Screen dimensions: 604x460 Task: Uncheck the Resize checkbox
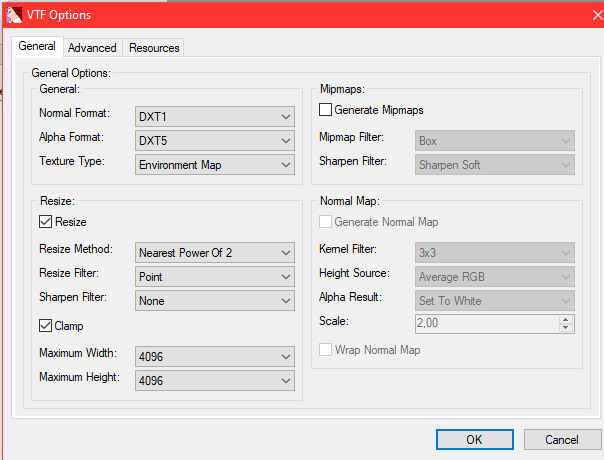click(x=45, y=221)
